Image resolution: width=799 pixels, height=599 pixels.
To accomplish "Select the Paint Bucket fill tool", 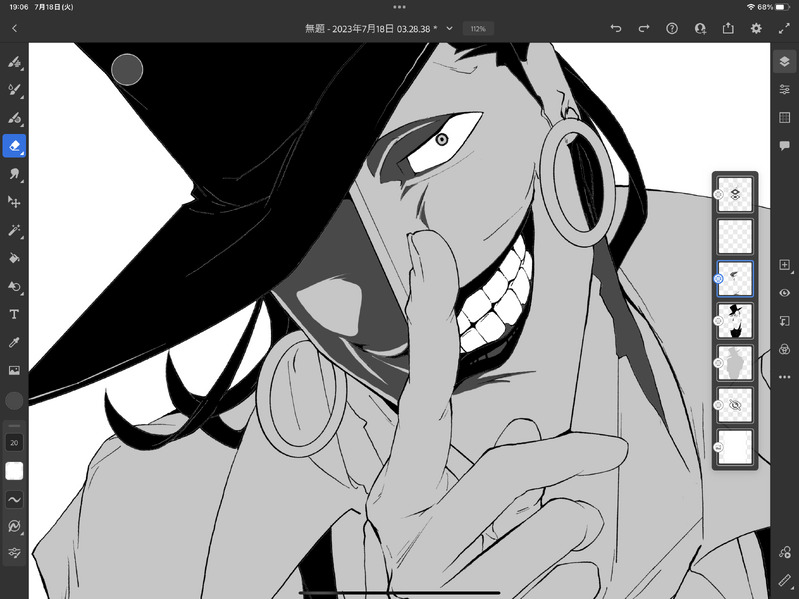I will tap(14, 258).
